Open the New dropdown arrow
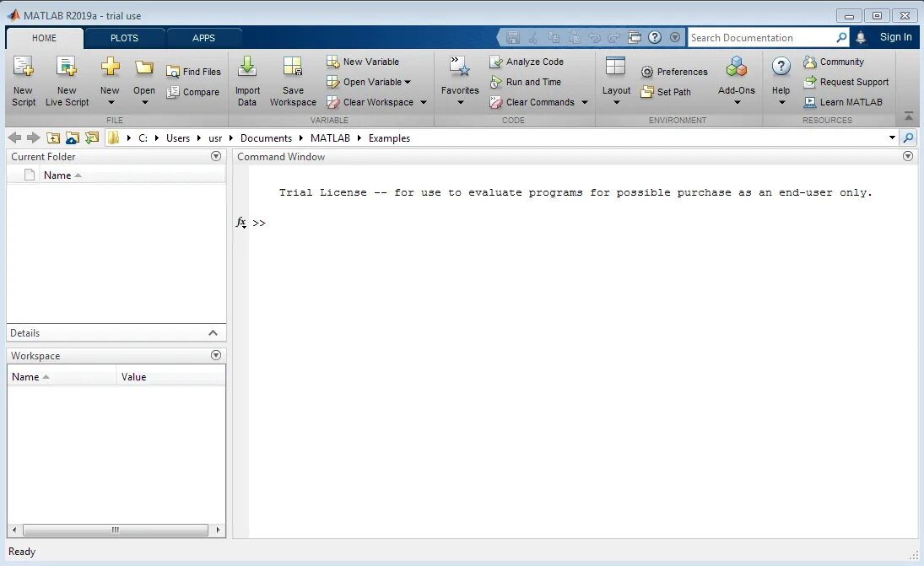This screenshot has width=924, height=566. [111, 102]
